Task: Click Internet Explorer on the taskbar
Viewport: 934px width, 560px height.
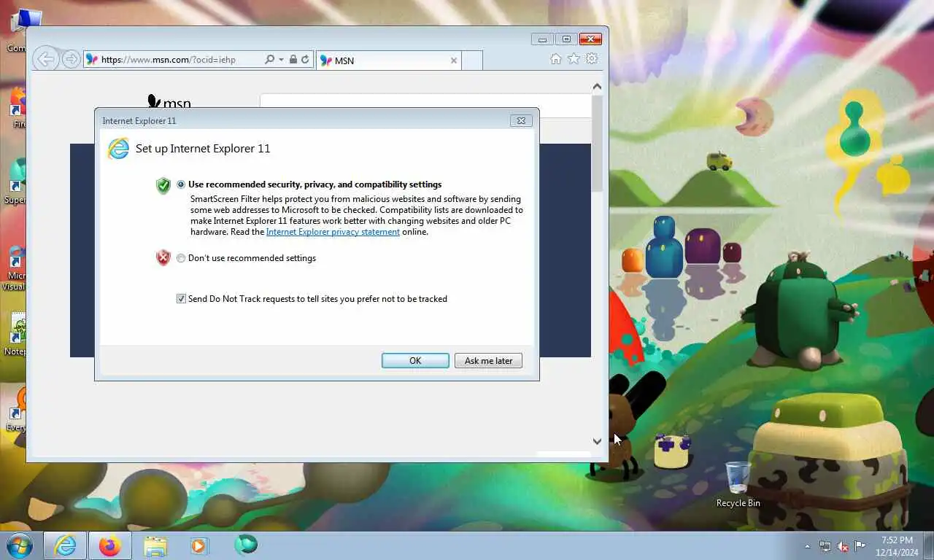Action: (x=65, y=545)
